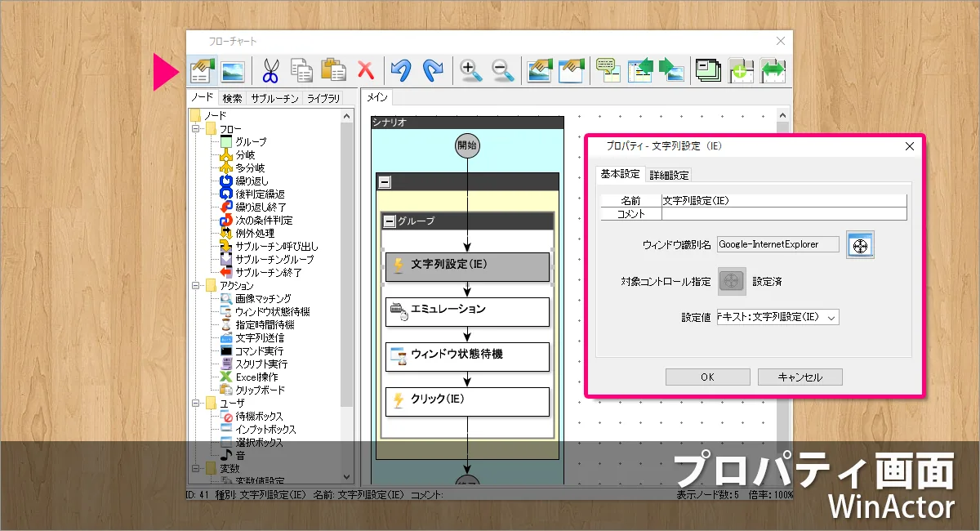
Task: Collapse the ユーザ tree folder
Action: point(196,404)
